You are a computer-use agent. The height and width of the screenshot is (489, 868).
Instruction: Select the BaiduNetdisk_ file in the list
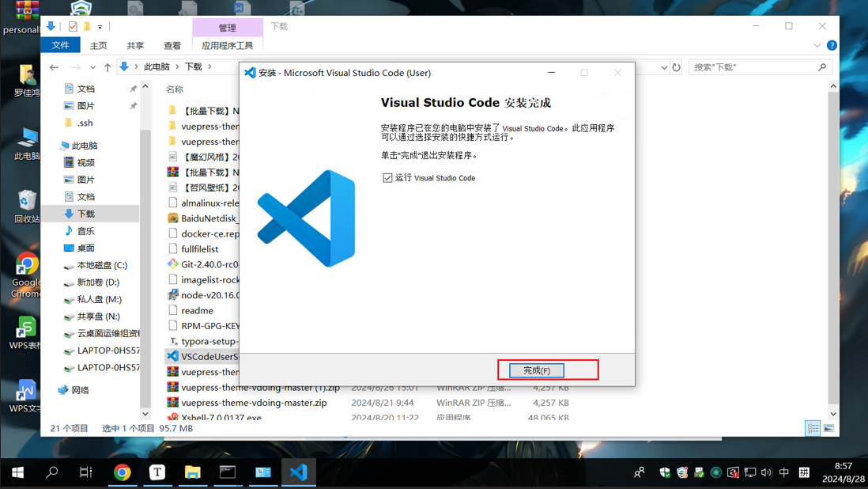[x=202, y=218]
